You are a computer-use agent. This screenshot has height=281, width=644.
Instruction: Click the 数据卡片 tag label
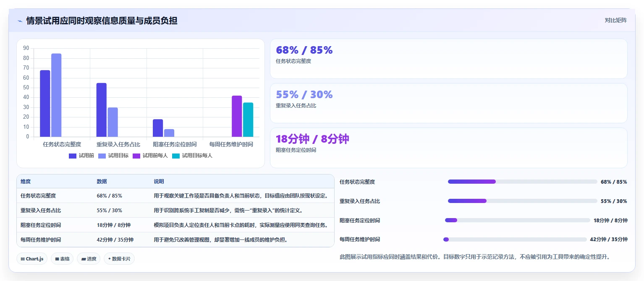(x=121, y=259)
